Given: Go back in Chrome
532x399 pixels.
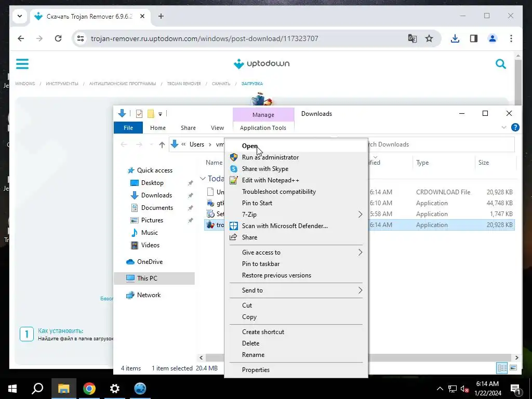Looking at the screenshot, I should [x=21, y=38].
